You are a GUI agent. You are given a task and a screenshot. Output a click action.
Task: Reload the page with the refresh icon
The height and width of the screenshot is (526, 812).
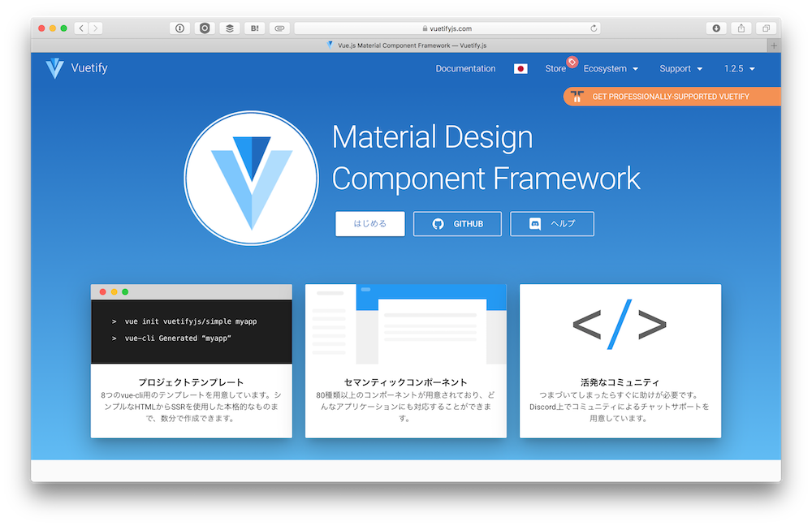coord(594,28)
